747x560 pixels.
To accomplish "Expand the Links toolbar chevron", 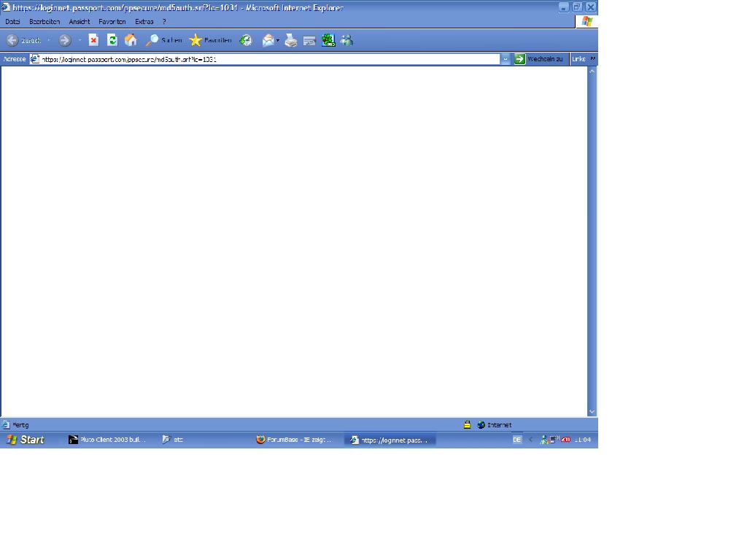I will (592, 58).
